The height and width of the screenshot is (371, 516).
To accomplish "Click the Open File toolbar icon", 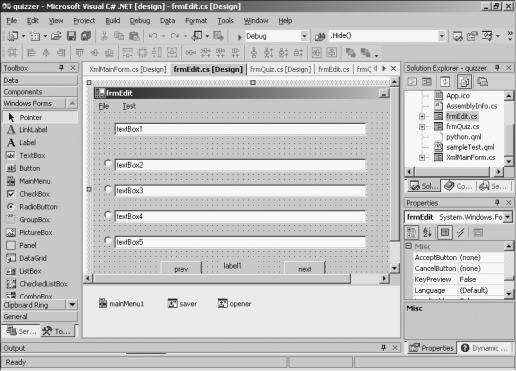I will point(56,36).
